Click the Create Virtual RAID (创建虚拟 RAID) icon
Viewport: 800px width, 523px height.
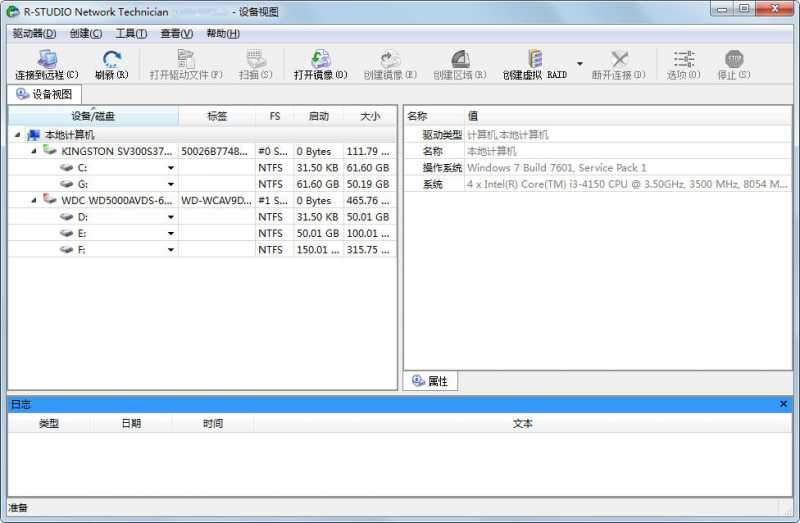tap(535, 59)
